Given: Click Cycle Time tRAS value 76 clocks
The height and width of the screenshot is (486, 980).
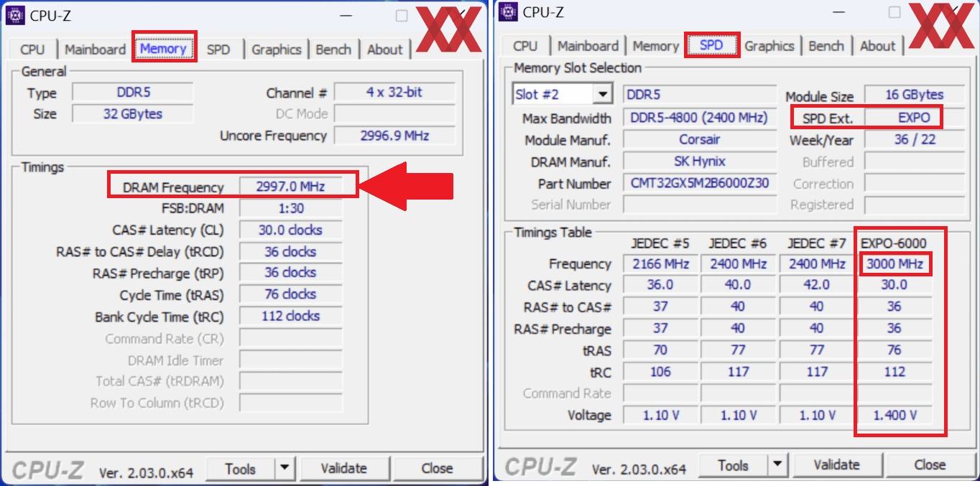Looking at the screenshot, I should 290,294.
